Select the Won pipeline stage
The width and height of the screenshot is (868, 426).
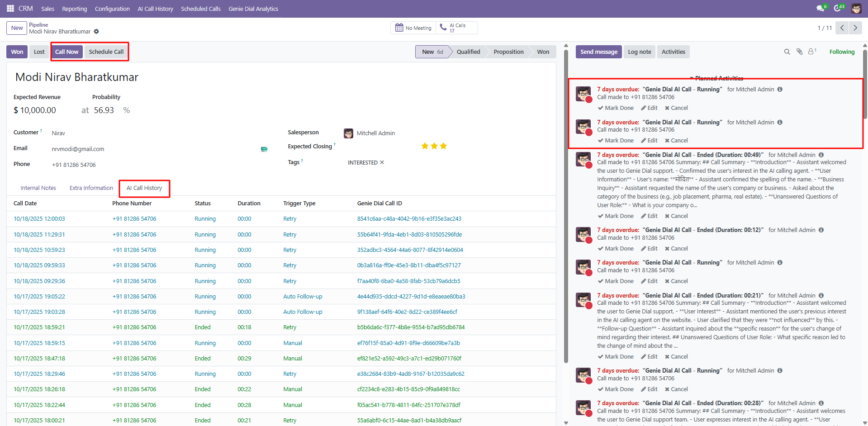[543, 52]
